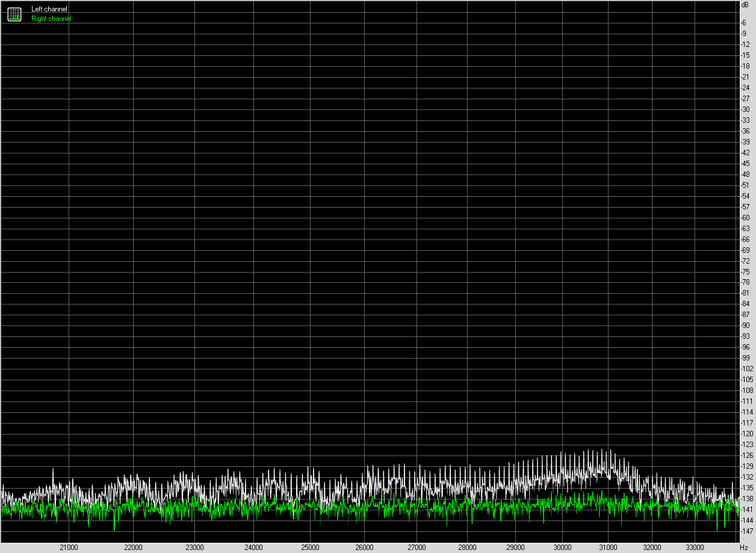The width and height of the screenshot is (756, 553).
Task: Click the 24000 frequency axis label
Action: coord(253,547)
